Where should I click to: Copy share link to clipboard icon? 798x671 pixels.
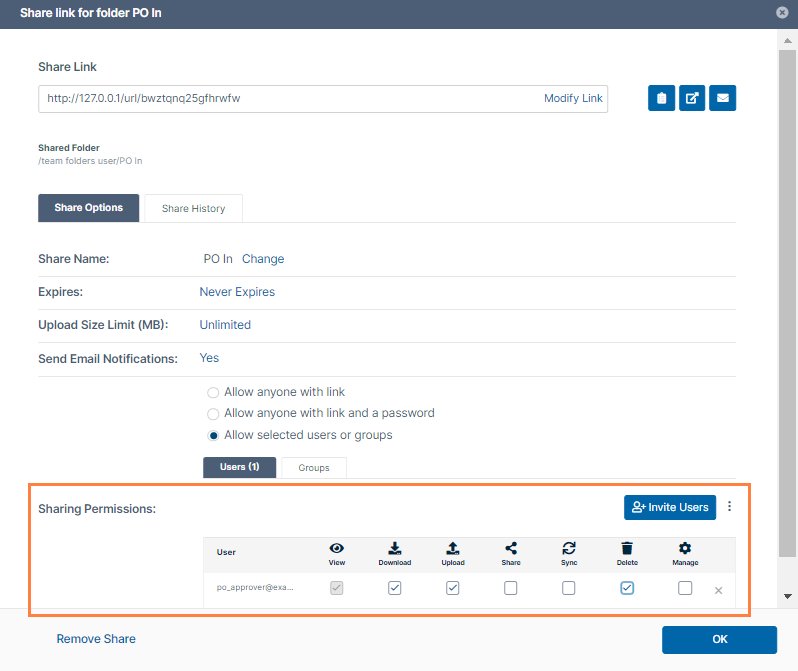click(661, 98)
